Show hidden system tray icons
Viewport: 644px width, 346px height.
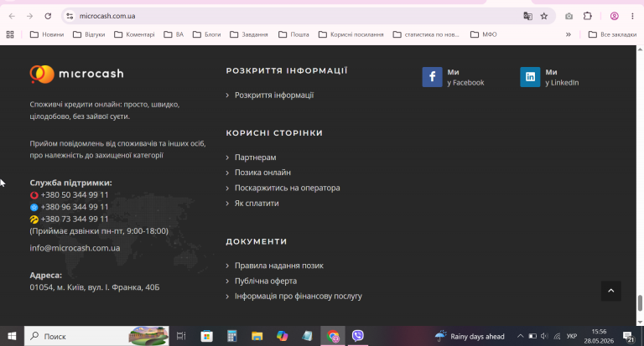(521, 336)
